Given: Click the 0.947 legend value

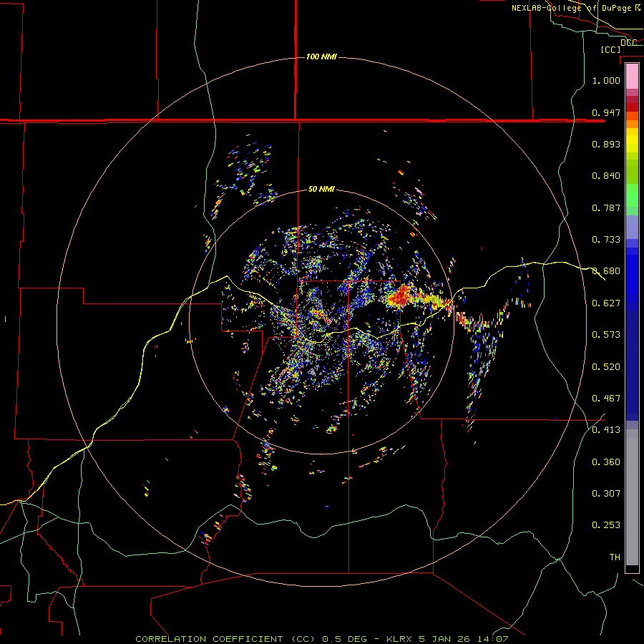Looking at the screenshot, I should [606, 112].
